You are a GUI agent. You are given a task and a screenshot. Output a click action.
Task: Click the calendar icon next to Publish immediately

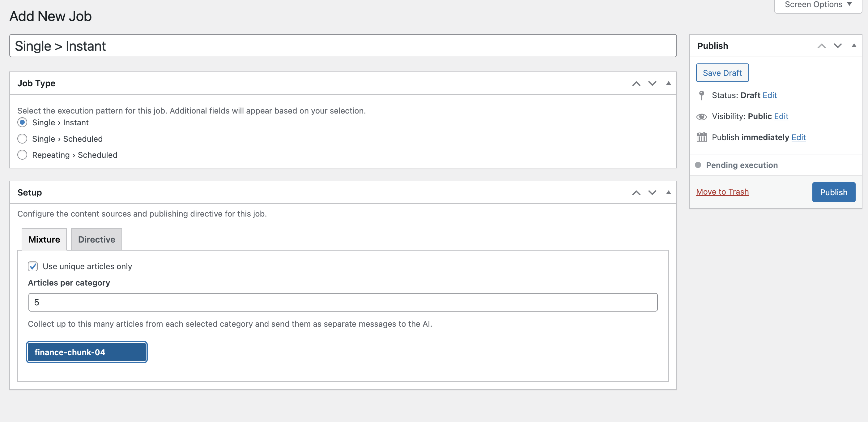click(x=702, y=137)
